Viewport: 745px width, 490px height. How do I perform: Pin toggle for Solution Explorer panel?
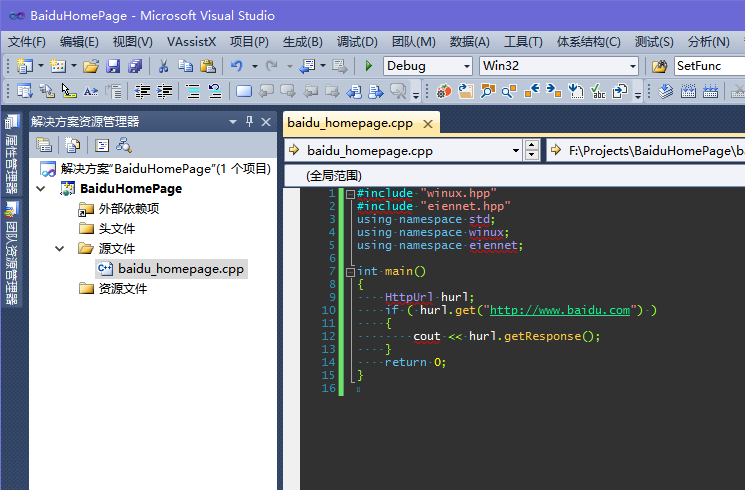pyautogui.click(x=249, y=122)
